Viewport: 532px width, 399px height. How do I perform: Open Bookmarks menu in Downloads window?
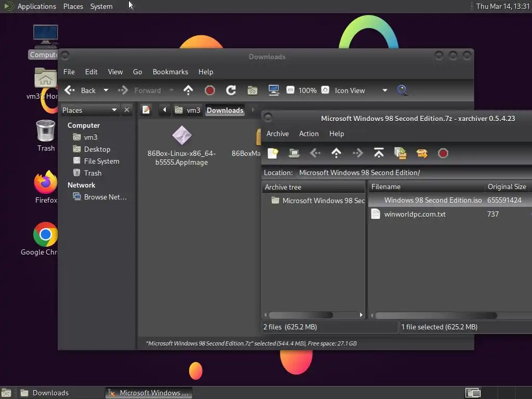click(170, 72)
